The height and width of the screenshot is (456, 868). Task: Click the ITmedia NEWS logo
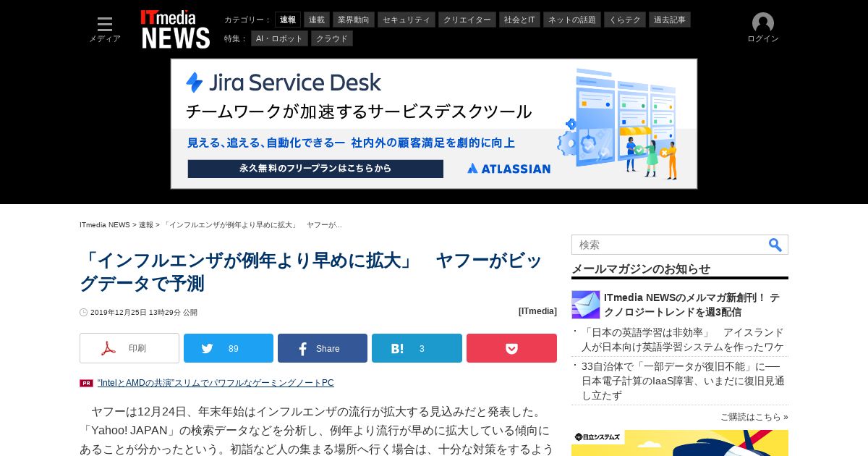[x=175, y=29]
